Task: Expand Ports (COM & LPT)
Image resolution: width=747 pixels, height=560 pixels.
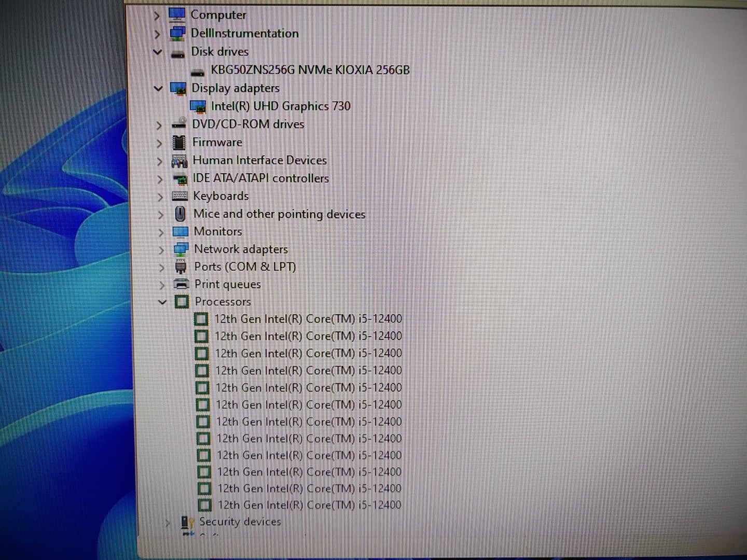Action: [161, 268]
